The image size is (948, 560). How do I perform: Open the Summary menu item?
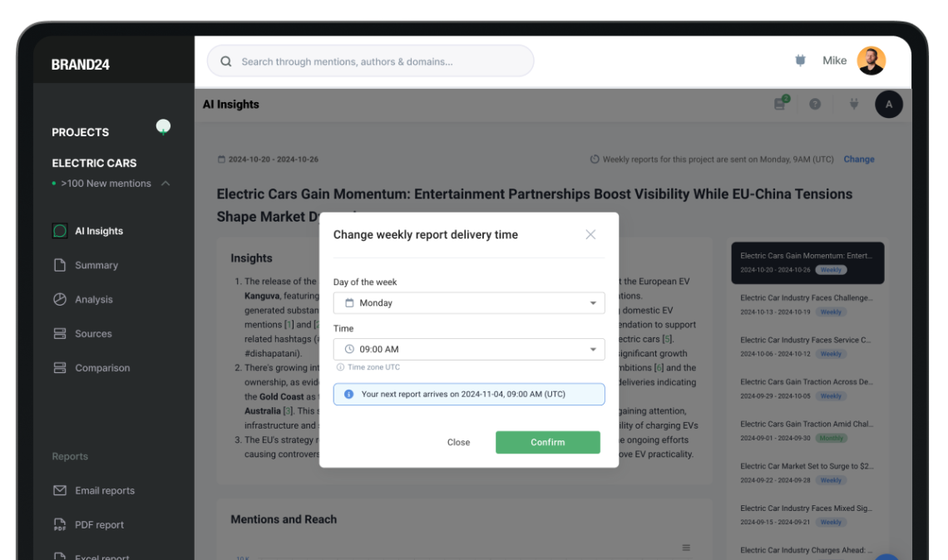[x=96, y=265]
